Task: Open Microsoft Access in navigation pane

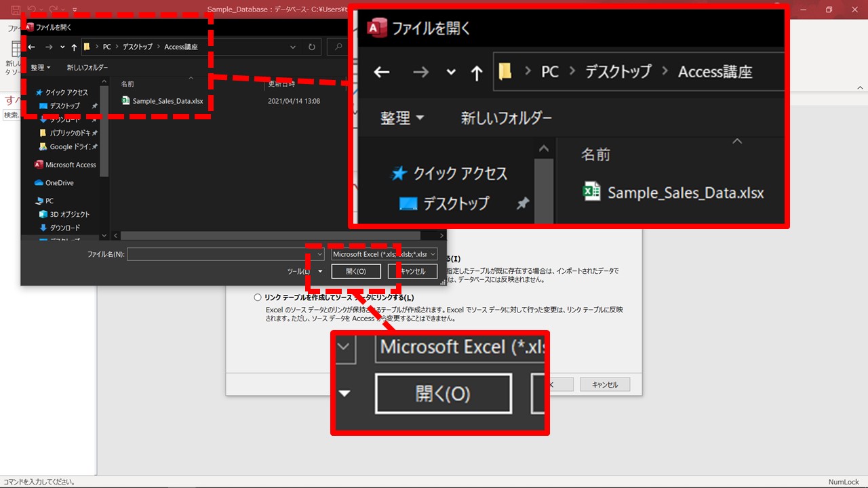Action: point(71,165)
